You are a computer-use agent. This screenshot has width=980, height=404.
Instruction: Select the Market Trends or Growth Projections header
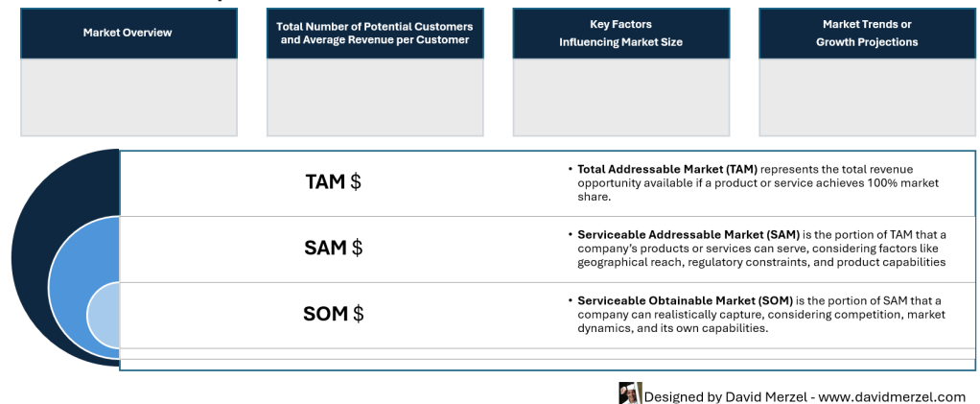(x=867, y=34)
